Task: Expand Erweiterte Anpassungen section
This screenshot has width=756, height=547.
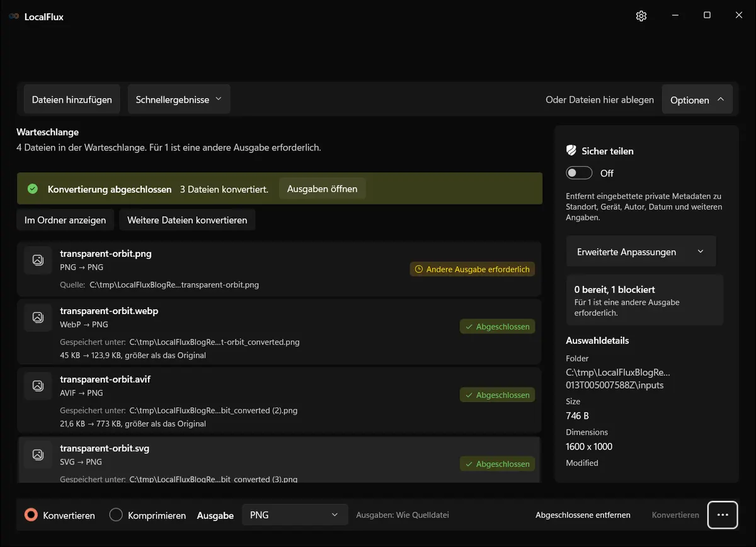Action: coord(641,252)
